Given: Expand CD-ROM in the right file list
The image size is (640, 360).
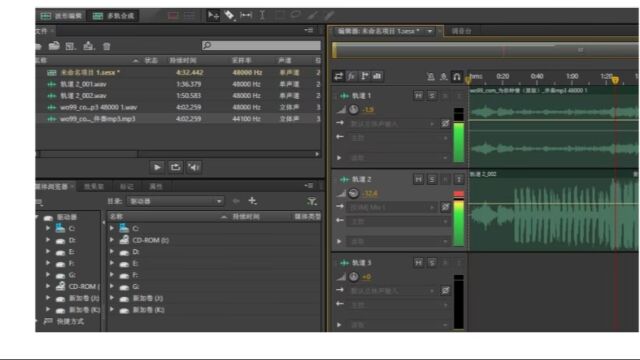Looking at the screenshot, I should coord(112,240).
